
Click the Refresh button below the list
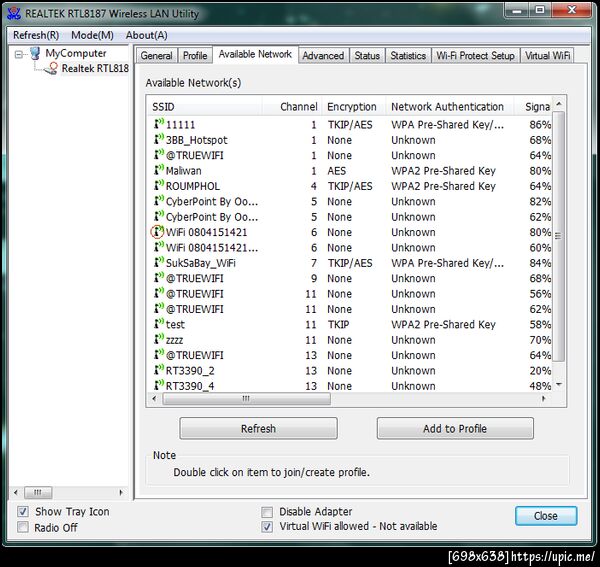click(x=258, y=429)
